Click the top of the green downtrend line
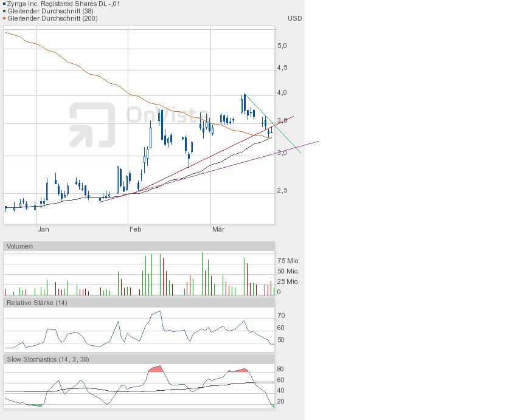517x420 pixels. (245, 94)
